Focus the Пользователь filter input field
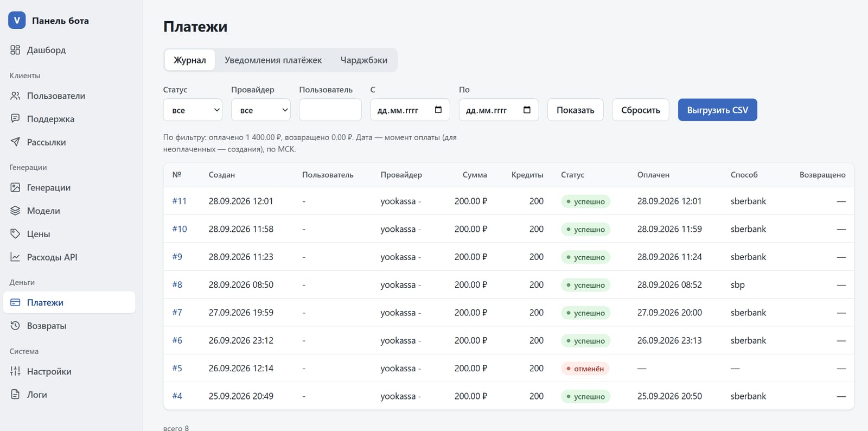Screen dimensions: 868x431 (330, 110)
